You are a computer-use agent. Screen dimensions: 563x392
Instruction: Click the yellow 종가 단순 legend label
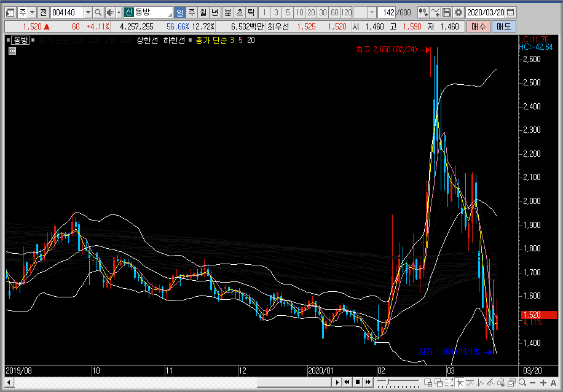tap(212, 40)
